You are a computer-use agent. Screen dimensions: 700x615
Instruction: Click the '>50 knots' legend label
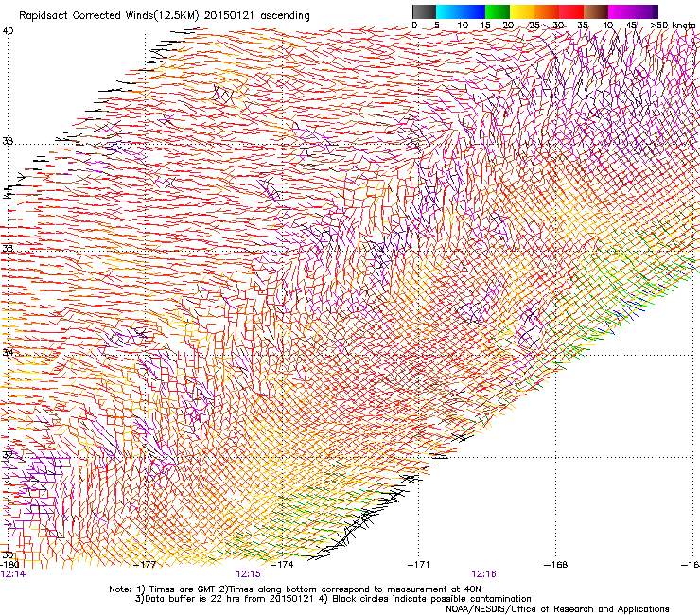coord(673,26)
